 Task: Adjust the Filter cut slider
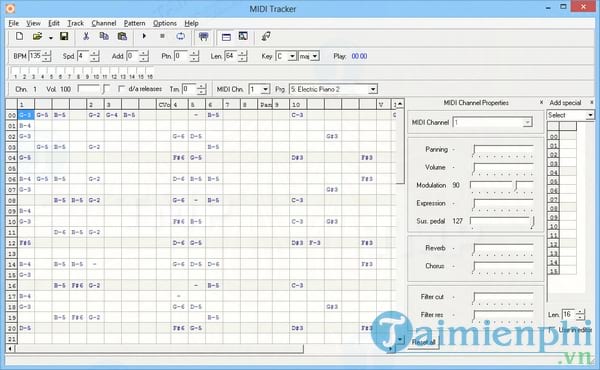(x=503, y=298)
